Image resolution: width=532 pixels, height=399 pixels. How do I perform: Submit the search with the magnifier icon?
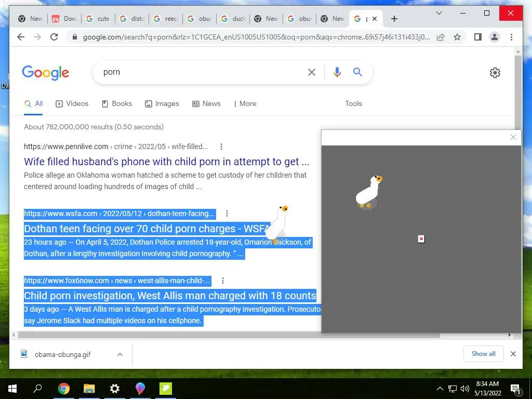357,72
